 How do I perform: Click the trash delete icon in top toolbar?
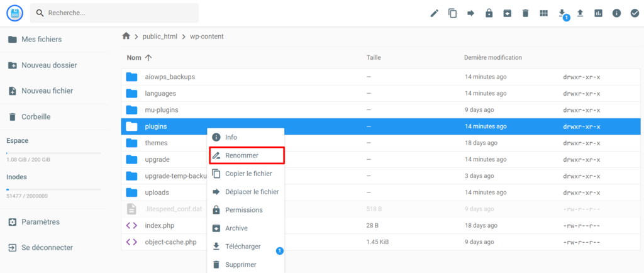click(x=525, y=13)
